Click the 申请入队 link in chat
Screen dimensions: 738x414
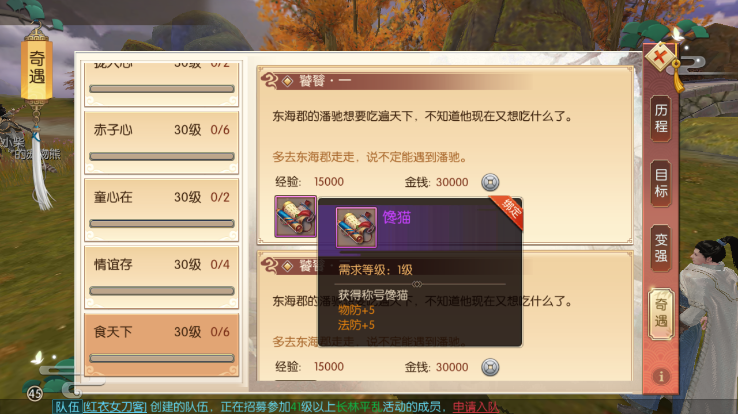[475, 407]
